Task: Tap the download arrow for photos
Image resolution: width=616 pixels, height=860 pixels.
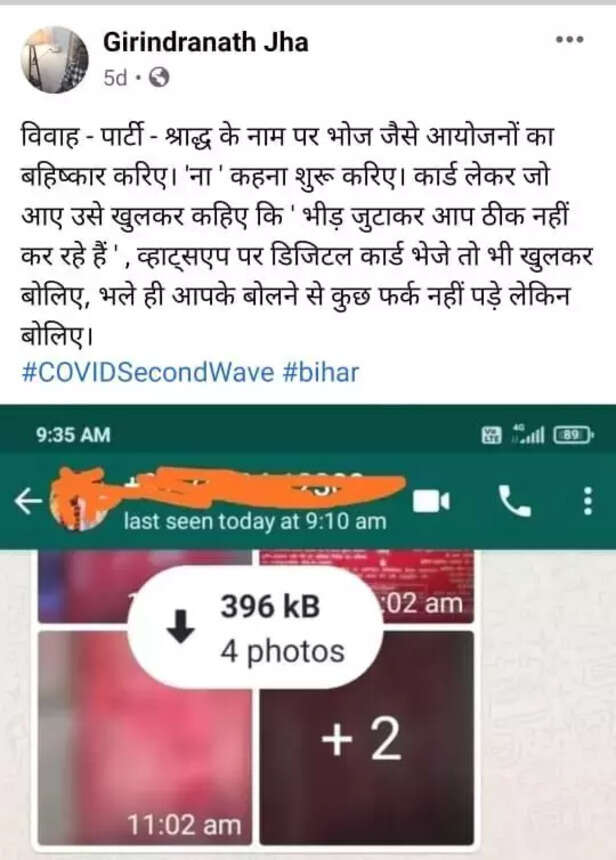Action: (x=180, y=627)
